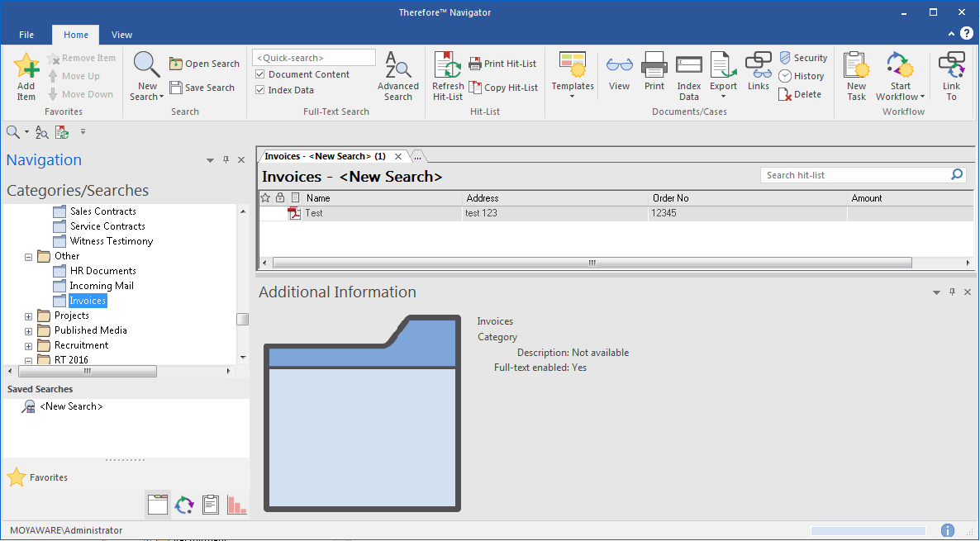Collapse the Other folder node
The image size is (980, 541).
pyautogui.click(x=29, y=256)
